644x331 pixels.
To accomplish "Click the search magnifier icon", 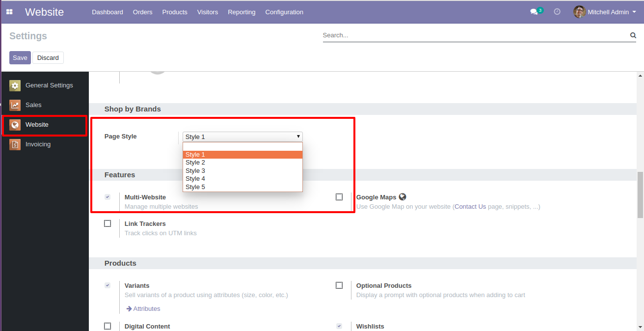I will point(633,35).
